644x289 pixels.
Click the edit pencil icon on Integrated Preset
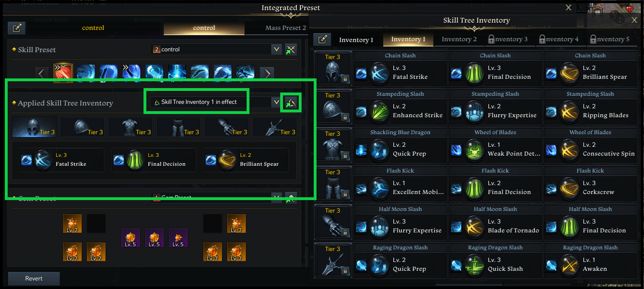[16, 28]
